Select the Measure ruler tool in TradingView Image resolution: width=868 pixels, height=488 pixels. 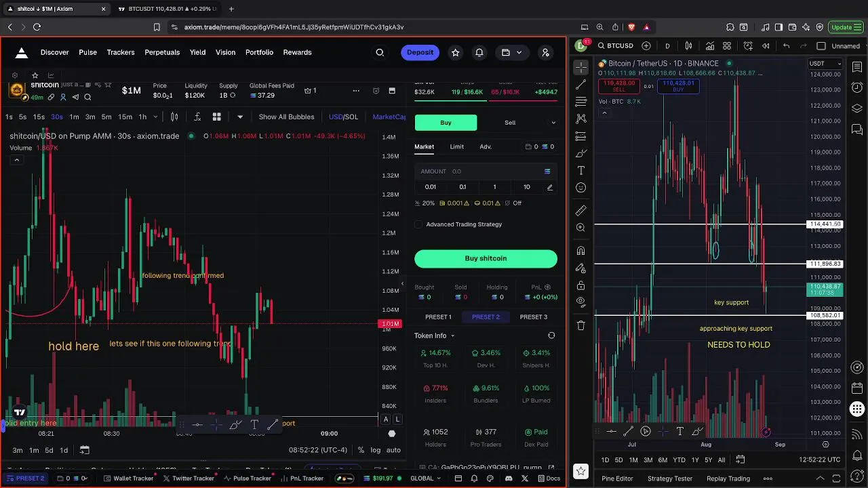pyautogui.click(x=581, y=211)
